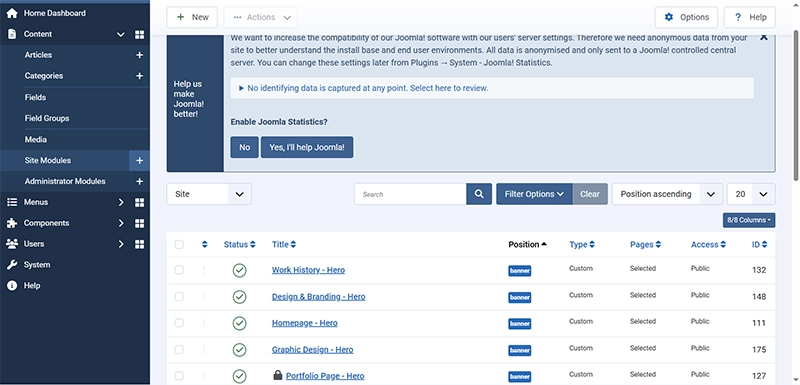Unpublish Work History - Hero status icon
Viewport: 800px width, 385px height.
pyautogui.click(x=239, y=270)
